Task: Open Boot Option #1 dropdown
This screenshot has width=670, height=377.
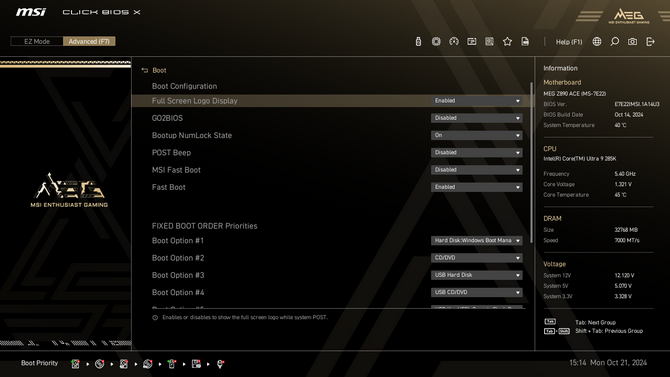Action: coord(476,241)
